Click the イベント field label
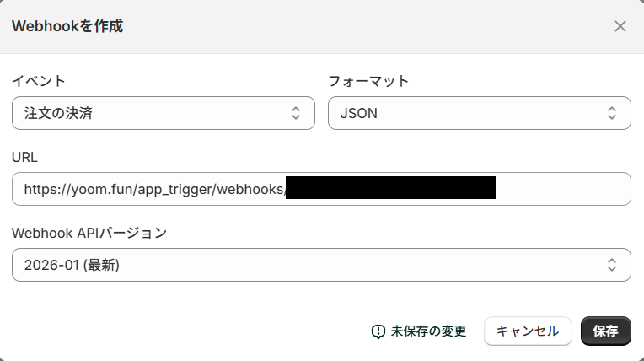 pos(39,81)
